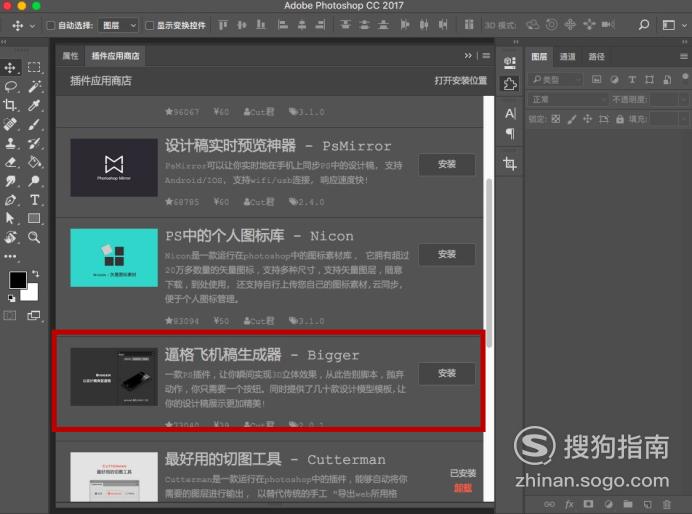Select the Type tool

click(34, 200)
